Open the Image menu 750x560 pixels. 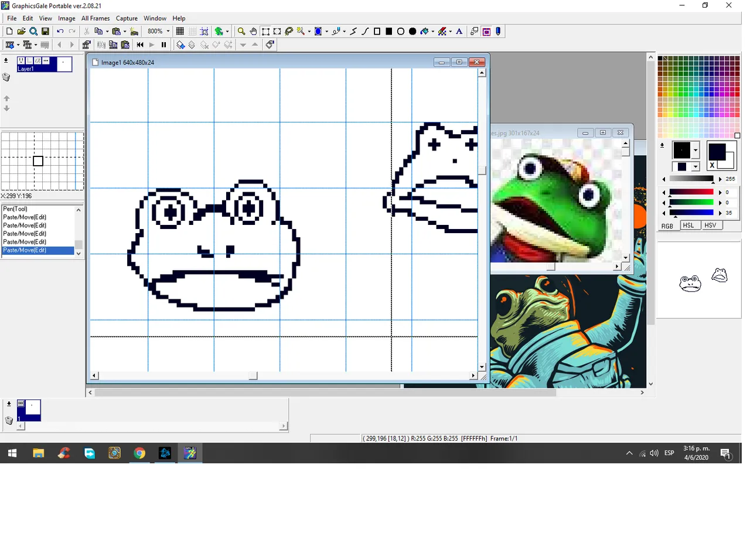tap(67, 18)
